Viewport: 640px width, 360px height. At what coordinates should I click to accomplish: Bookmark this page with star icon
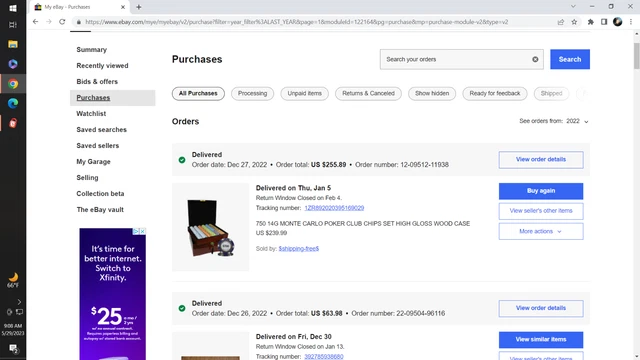point(574,22)
